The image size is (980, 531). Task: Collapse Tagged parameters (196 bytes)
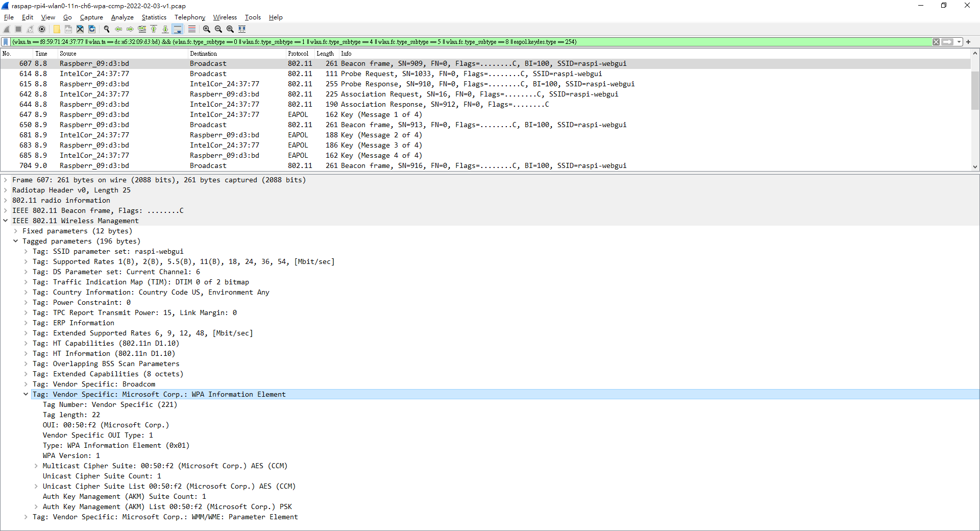tap(16, 241)
